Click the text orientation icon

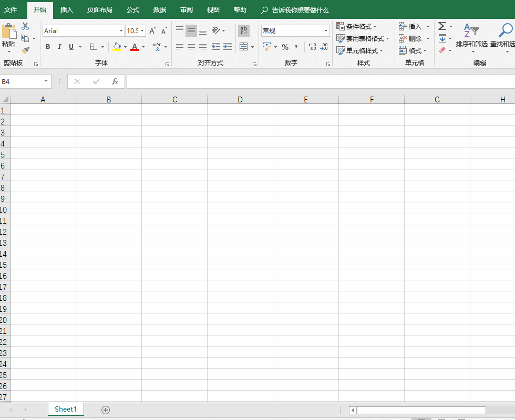(216, 30)
